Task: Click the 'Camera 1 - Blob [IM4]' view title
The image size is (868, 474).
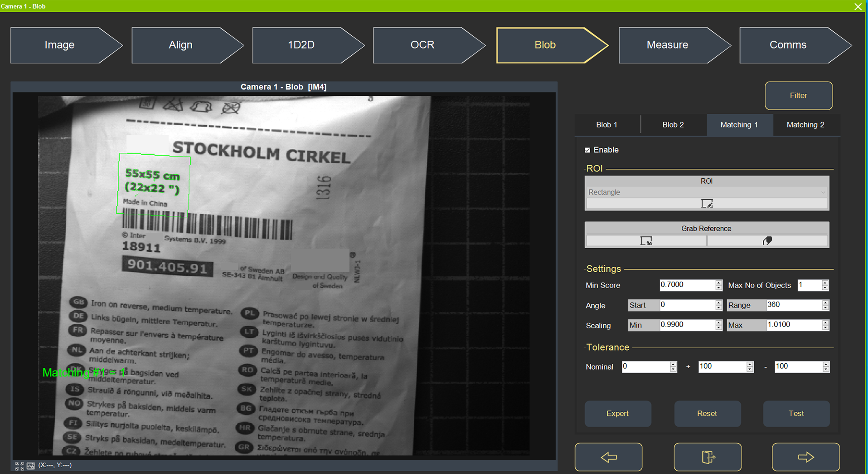Action: (284, 87)
